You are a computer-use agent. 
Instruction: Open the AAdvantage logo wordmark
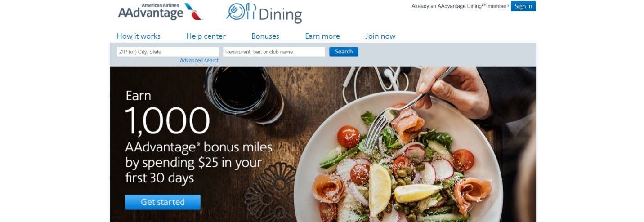point(151,13)
